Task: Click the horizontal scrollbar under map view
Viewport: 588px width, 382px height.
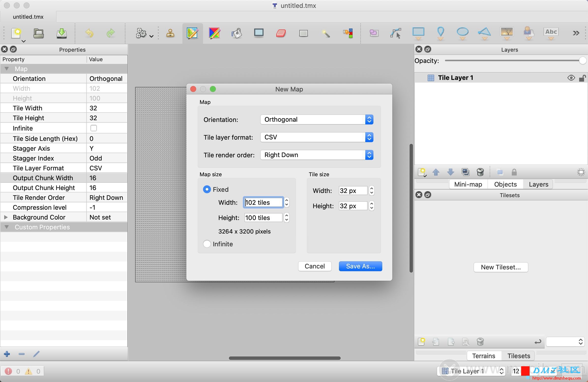Action: click(285, 358)
